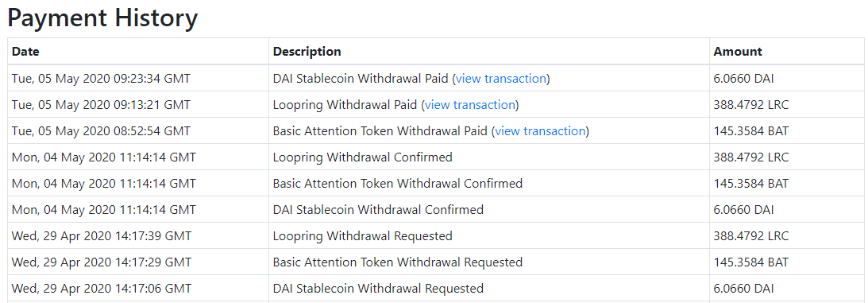Click DAI Stablecoin Withdrawal Requested description
868x303 pixels.
(x=378, y=289)
